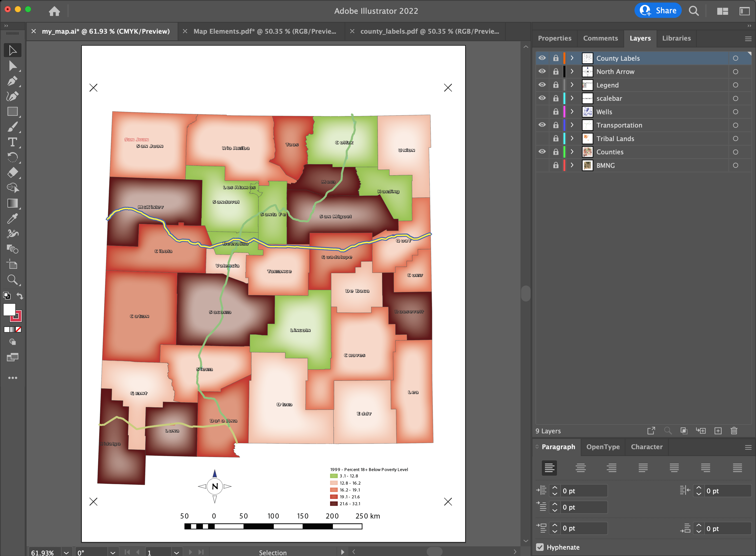
Task: Select the Direct Selection tool
Action: (x=13, y=66)
